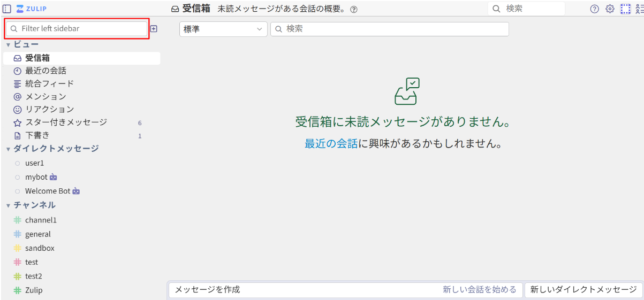The image size is (644, 300).
Task: Collapse the ダイレクトメッセージ section
Action: pos(8,149)
